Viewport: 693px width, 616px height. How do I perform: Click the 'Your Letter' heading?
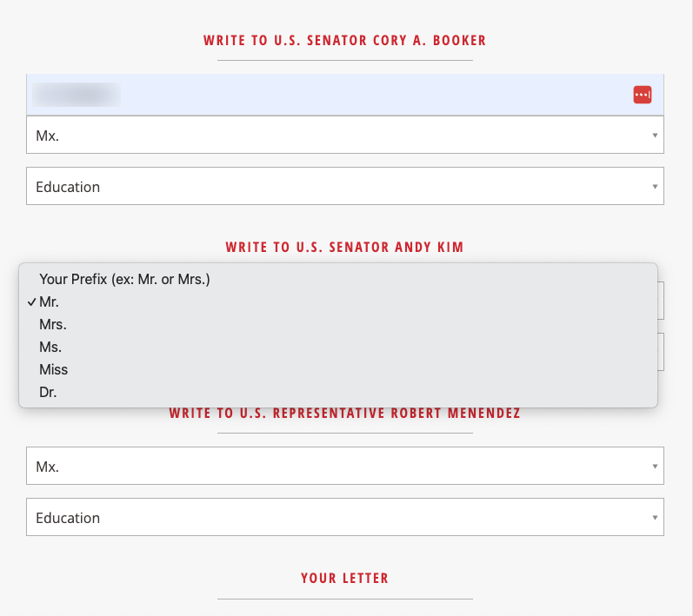point(344,578)
